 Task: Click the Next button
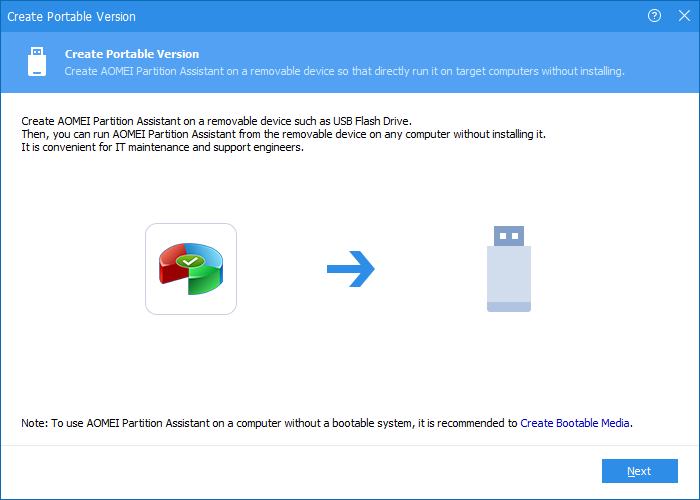click(639, 471)
